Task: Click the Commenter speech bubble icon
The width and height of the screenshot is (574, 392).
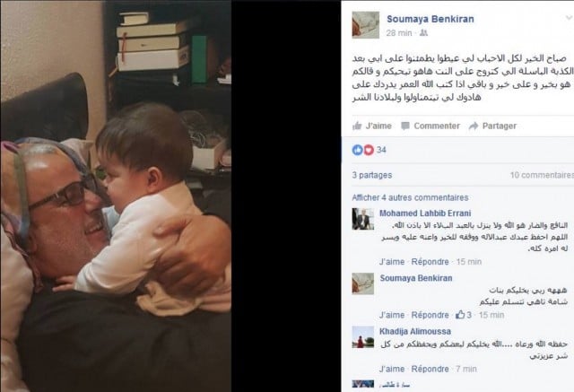Action: (405, 126)
